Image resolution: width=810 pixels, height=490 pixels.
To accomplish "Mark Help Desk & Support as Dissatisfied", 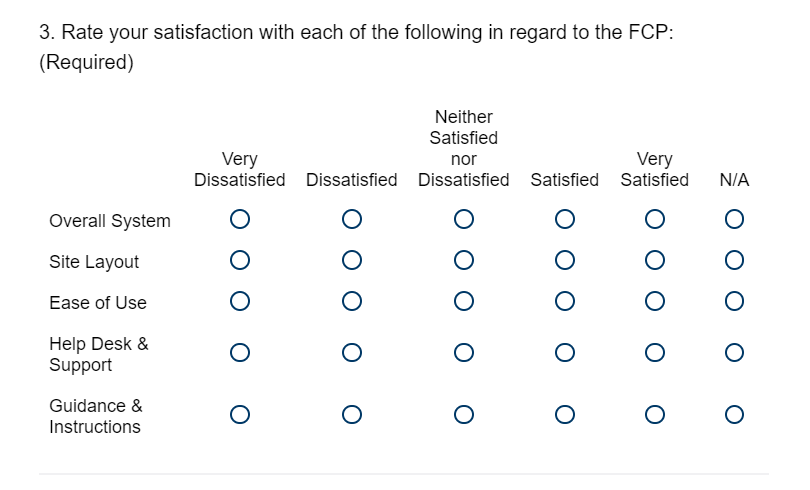I will (x=351, y=352).
